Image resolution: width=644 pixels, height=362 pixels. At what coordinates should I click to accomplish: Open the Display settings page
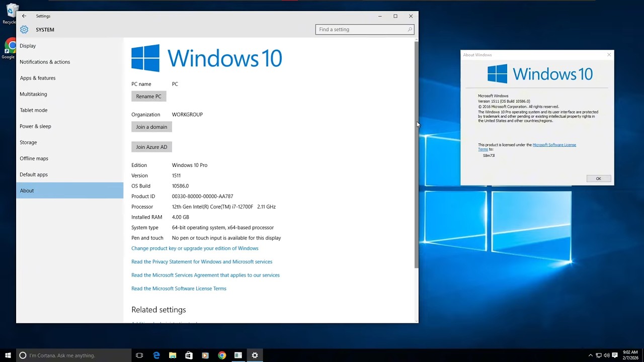click(69, 46)
